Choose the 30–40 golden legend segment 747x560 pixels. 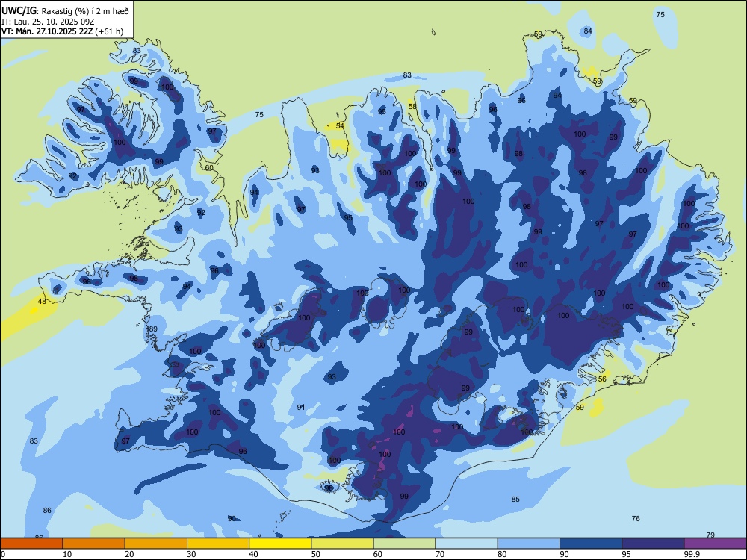click(218, 544)
